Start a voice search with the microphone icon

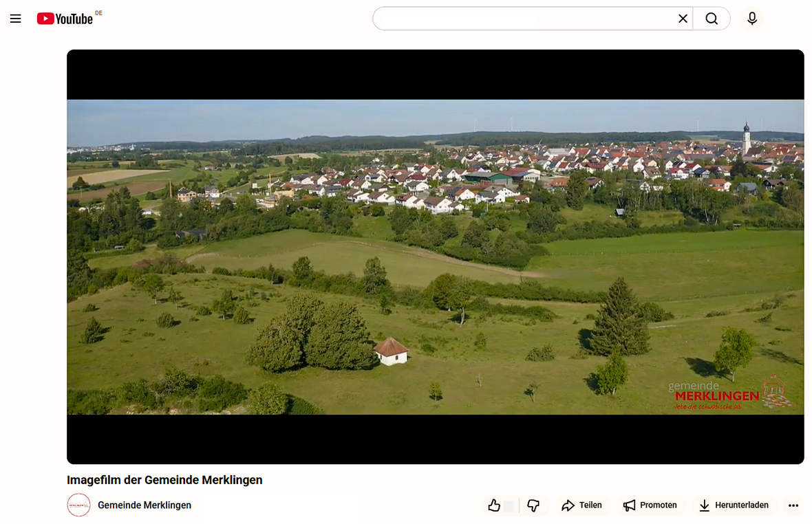click(x=751, y=19)
